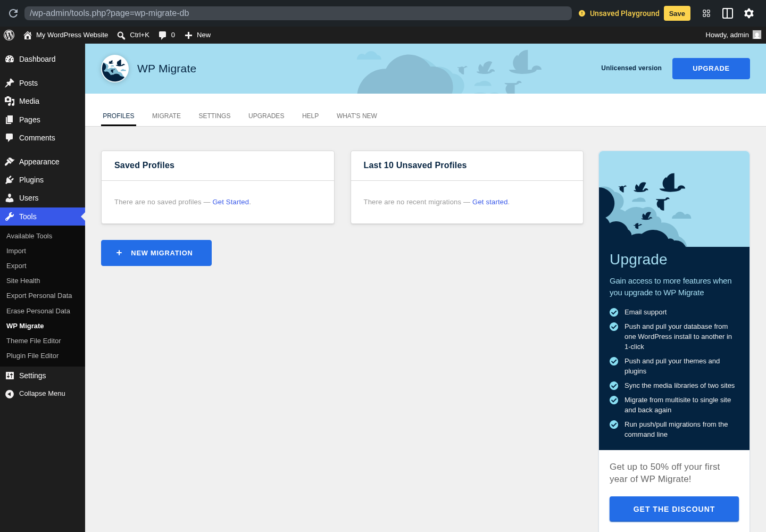Viewport: 766px width, 532px height.
Task: Click the blue Upgrade button
Action: (711, 69)
